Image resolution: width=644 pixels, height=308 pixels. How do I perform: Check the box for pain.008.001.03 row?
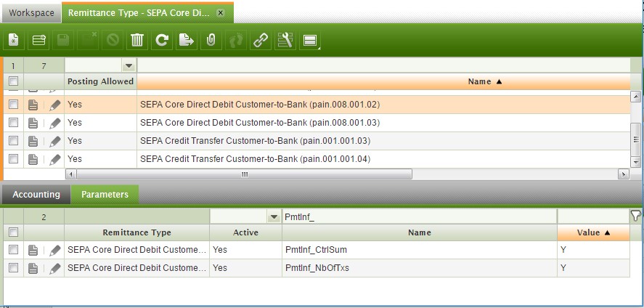(x=13, y=123)
